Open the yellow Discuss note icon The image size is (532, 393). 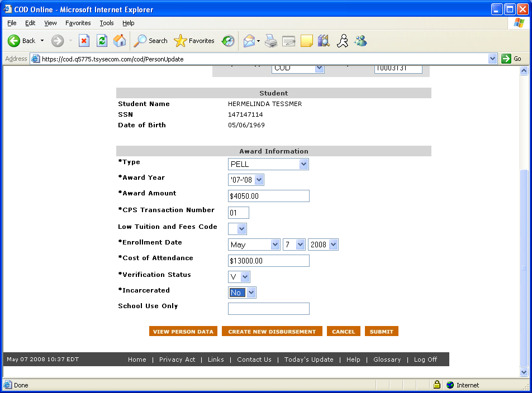click(307, 41)
